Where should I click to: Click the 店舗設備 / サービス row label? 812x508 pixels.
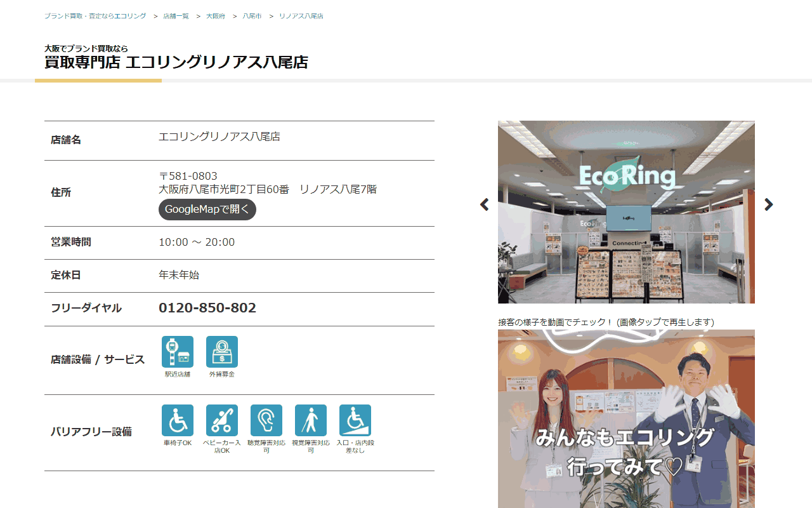point(98,359)
